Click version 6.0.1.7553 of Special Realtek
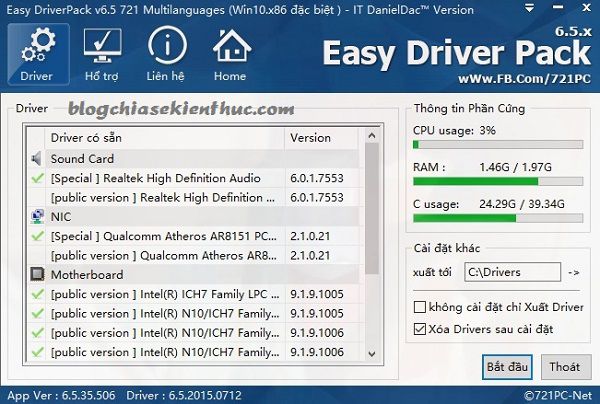The height and width of the screenshot is (404, 600). (317, 178)
